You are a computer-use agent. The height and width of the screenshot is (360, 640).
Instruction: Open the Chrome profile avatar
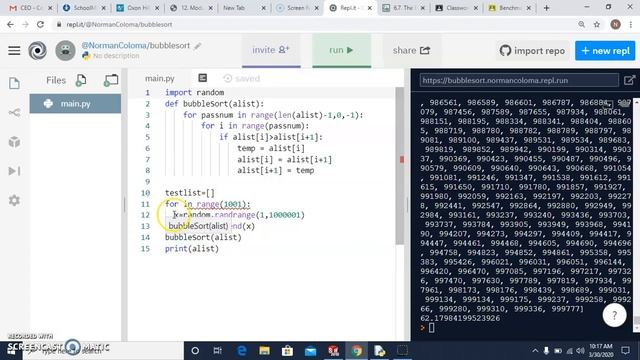(x=616, y=24)
